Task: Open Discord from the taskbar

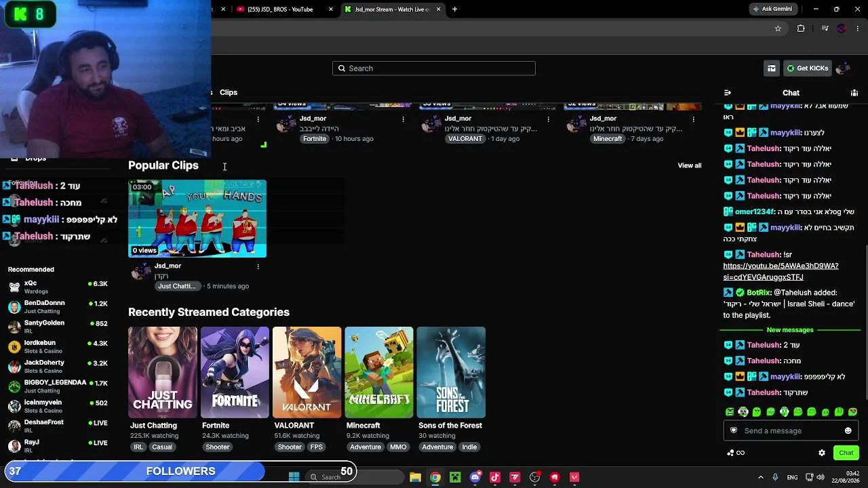Action: pyautogui.click(x=475, y=477)
